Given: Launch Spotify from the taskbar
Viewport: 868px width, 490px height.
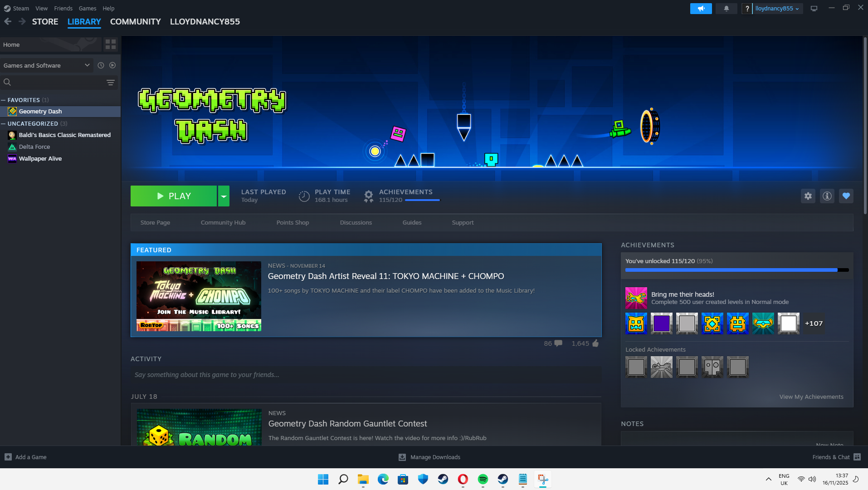Looking at the screenshot, I should [483, 479].
